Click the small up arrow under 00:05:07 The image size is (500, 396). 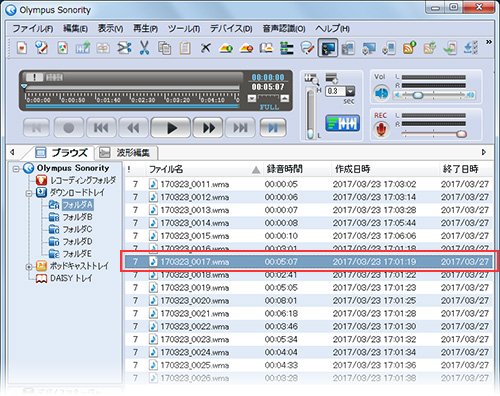coord(284,98)
